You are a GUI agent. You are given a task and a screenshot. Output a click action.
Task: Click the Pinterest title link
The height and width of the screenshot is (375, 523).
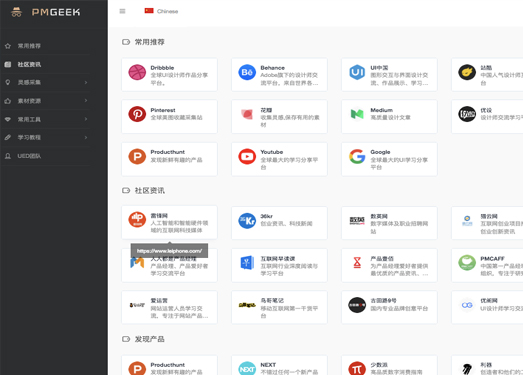click(x=163, y=110)
